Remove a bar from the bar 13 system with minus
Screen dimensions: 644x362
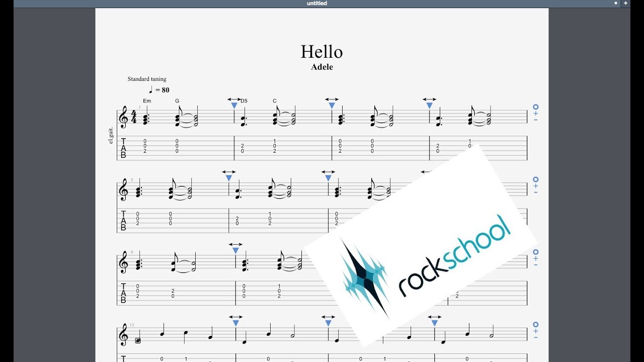pos(536,337)
